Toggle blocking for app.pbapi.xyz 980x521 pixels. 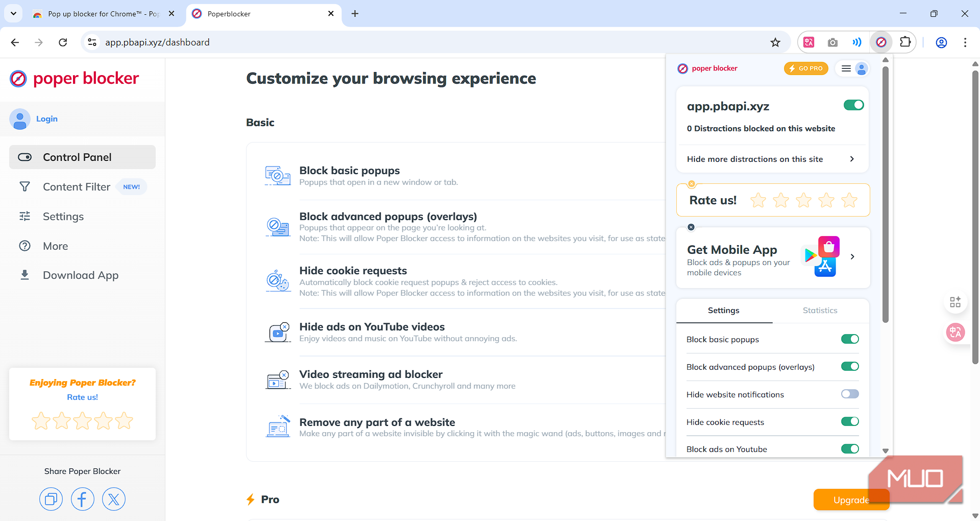[853, 105]
